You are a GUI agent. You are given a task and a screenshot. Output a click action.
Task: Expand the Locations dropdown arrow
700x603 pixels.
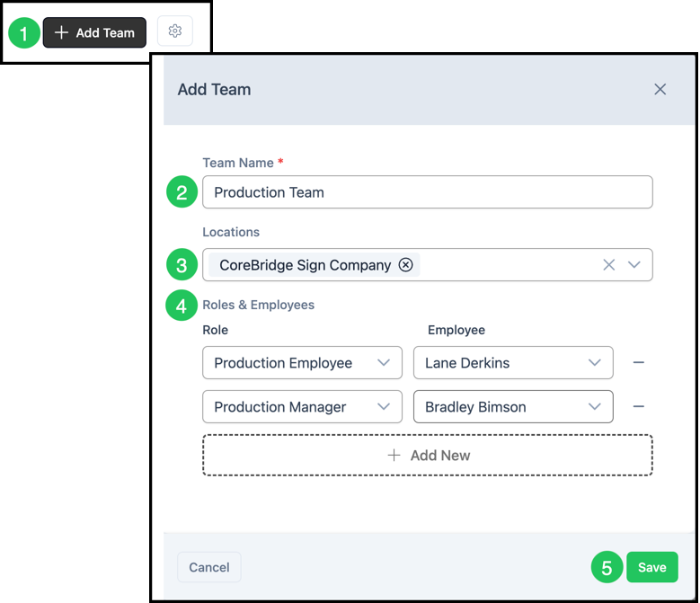634,265
